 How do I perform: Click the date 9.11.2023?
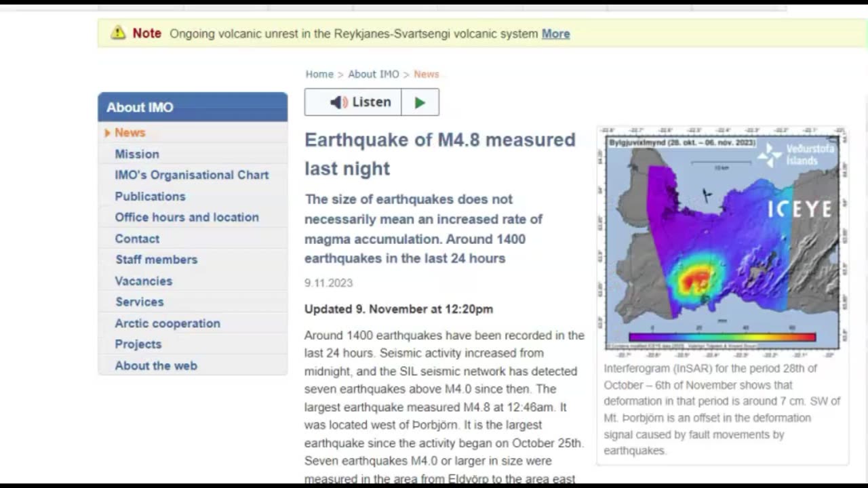pos(328,283)
